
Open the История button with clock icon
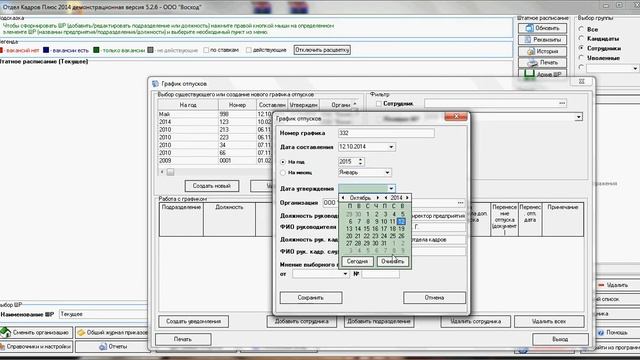pyautogui.click(x=542, y=51)
